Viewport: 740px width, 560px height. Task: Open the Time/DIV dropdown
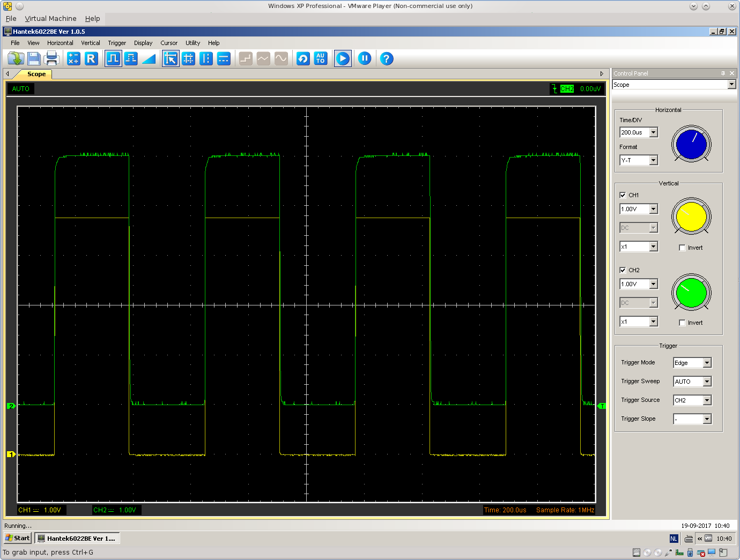tap(653, 132)
